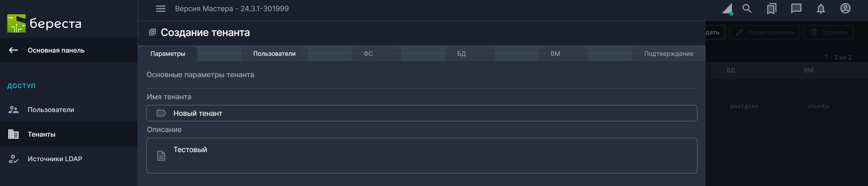The image size is (868, 186).
Task: Click the Описание text area
Action: tap(421, 156)
